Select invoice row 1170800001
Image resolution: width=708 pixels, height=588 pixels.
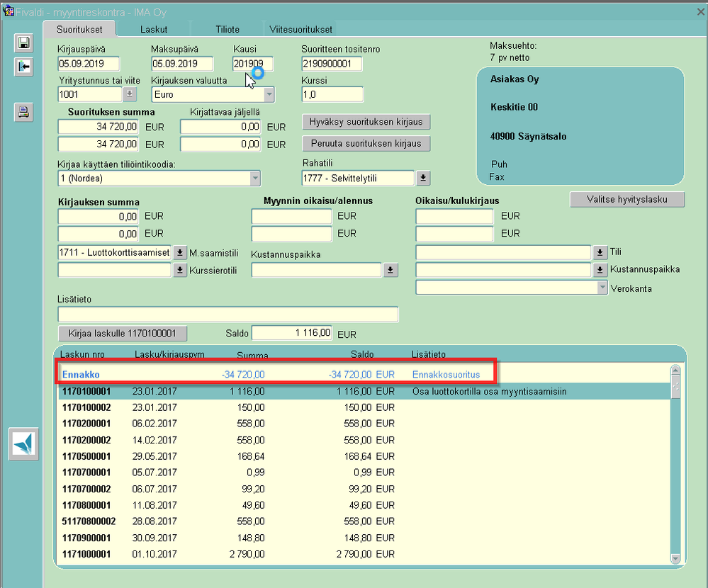click(364, 505)
